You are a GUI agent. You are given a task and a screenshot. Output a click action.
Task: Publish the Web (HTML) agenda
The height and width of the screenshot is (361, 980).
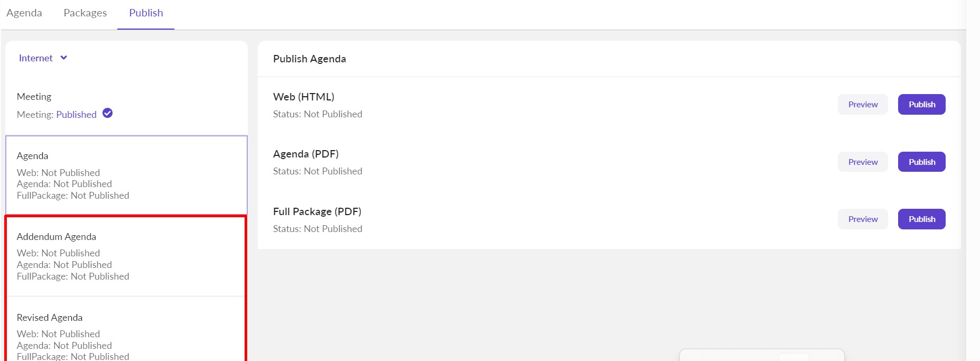pos(921,105)
